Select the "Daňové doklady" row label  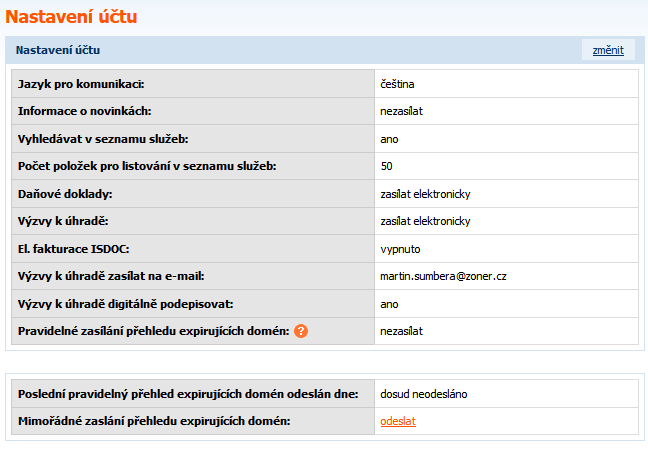click(65, 193)
